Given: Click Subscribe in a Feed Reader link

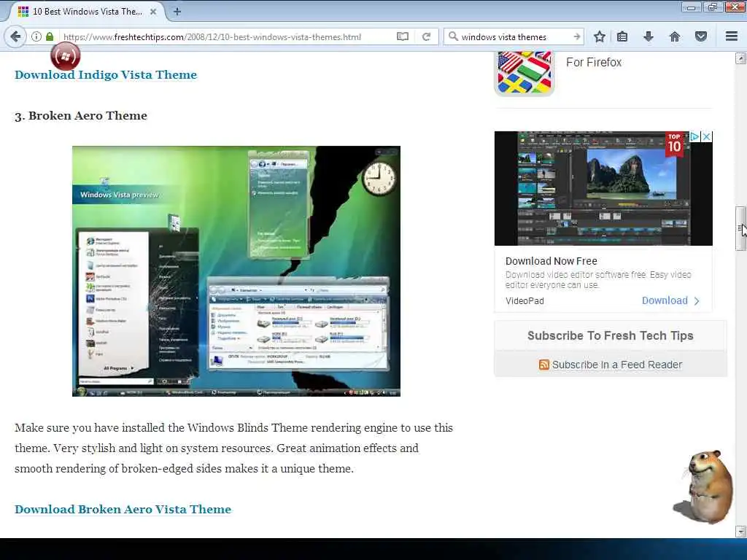Looking at the screenshot, I should coord(617,365).
